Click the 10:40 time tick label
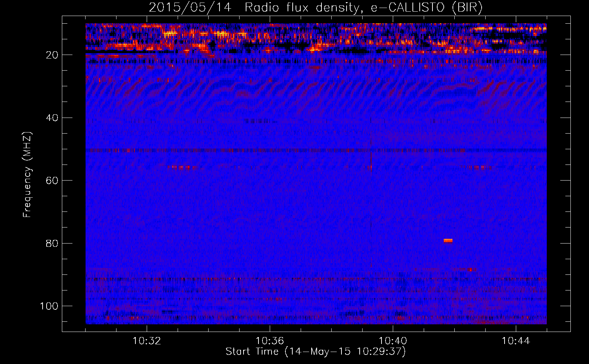Viewport: 589px width, 364px height. [x=393, y=341]
